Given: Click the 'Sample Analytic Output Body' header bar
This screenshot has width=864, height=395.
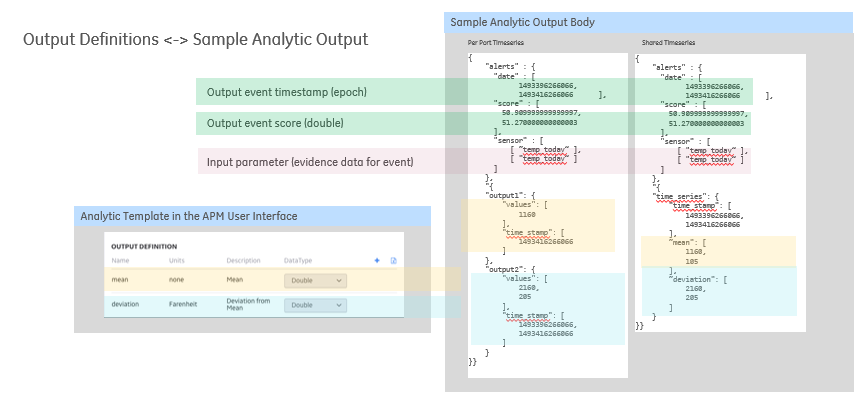Looking at the screenshot, I should click(649, 23).
